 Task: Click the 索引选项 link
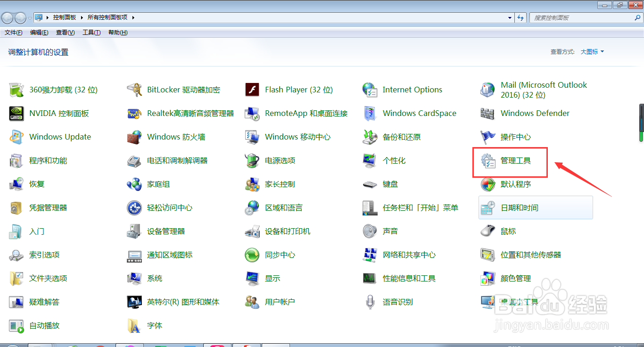(44, 255)
